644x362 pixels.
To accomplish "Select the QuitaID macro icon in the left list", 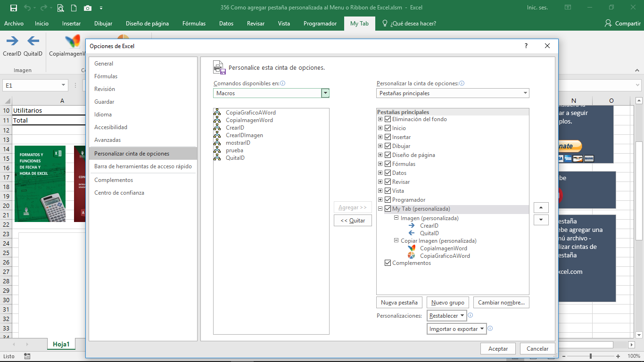I will (217, 158).
